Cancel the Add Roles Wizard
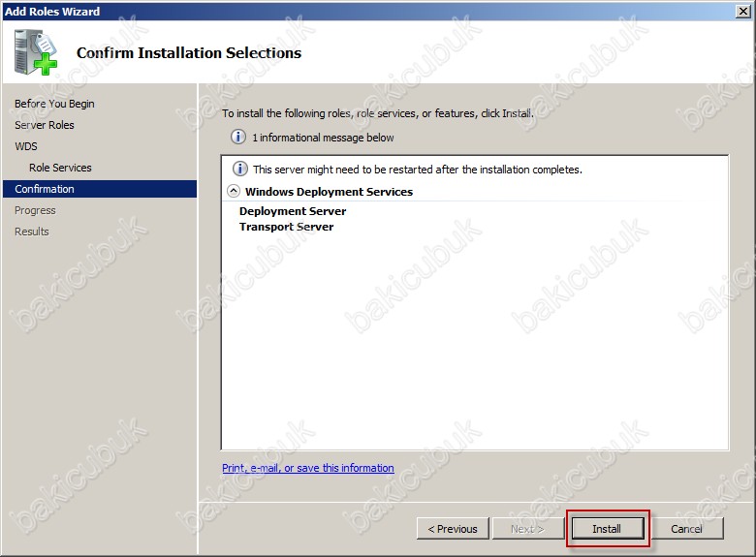The width and height of the screenshot is (756, 557). pyautogui.click(x=686, y=529)
